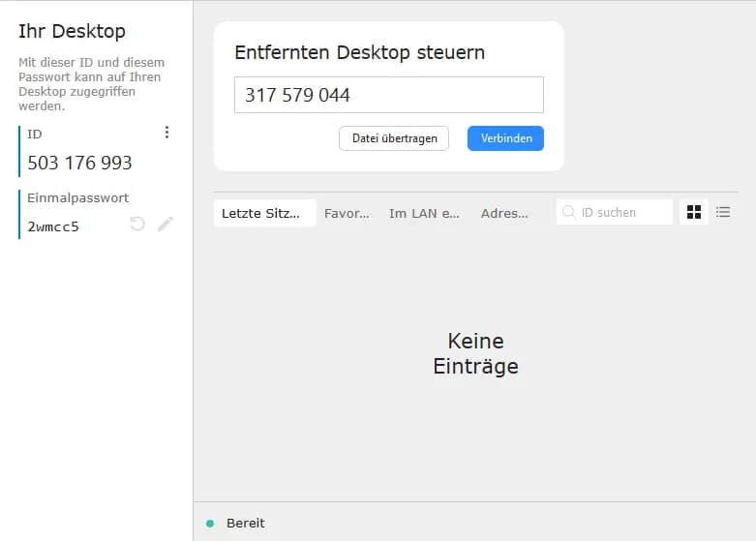
Task: Click the remote ID field showing 317 579 044
Action: 388,95
